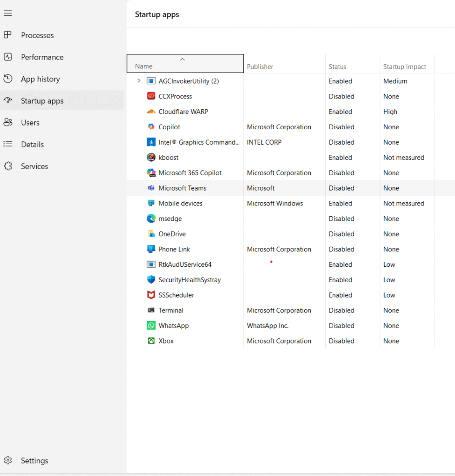Click the Microsoft Teams icon
455x476 pixels.
coord(151,188)
